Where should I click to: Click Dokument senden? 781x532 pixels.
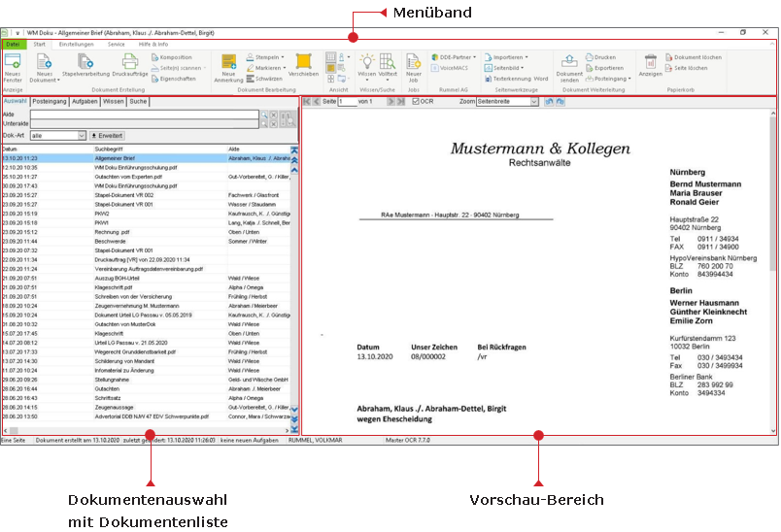[x=569, y=68]
